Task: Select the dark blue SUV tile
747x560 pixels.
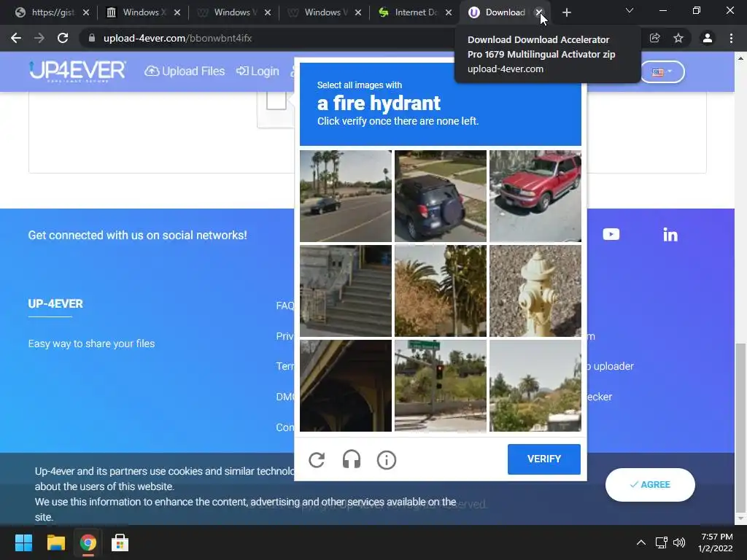Action: point(441,196)
